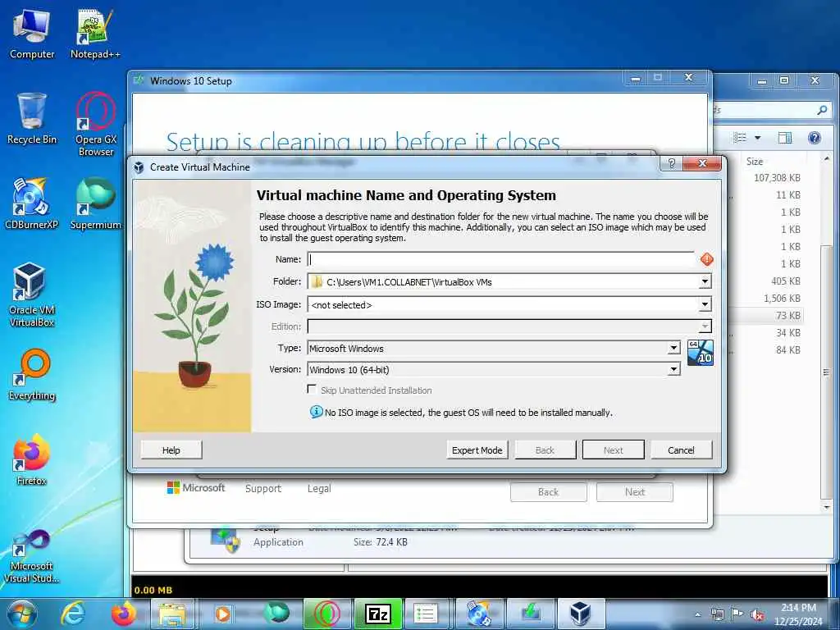Click the network tray icon
The height and width of the screenshot is (630, 840).
(x=717, y=614)
